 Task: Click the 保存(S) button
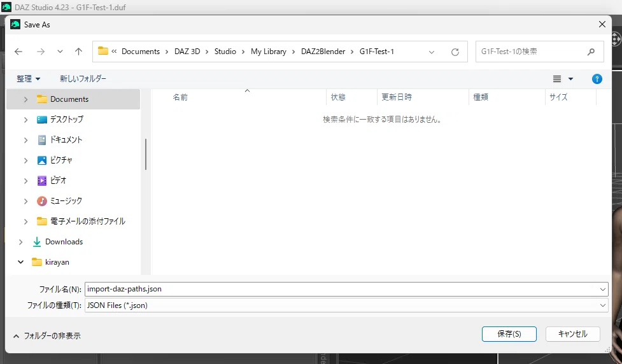pyautogui.click(x=509, y=334)
